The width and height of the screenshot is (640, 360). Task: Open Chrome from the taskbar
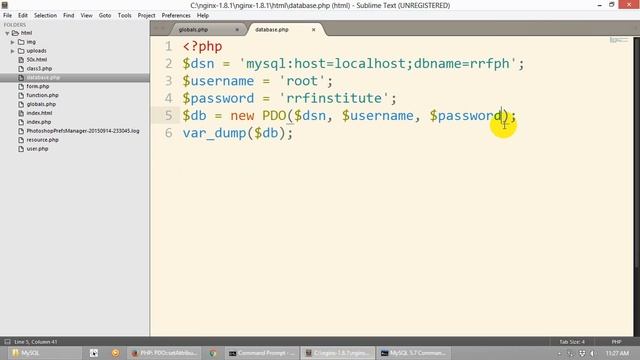point(213,353)
